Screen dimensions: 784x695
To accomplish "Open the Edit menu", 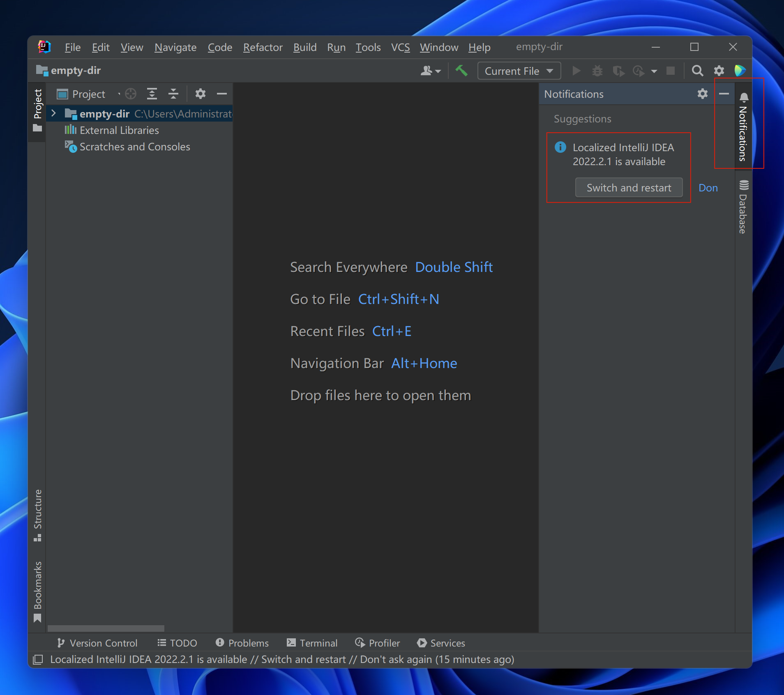I will click(x=101, y=47).
